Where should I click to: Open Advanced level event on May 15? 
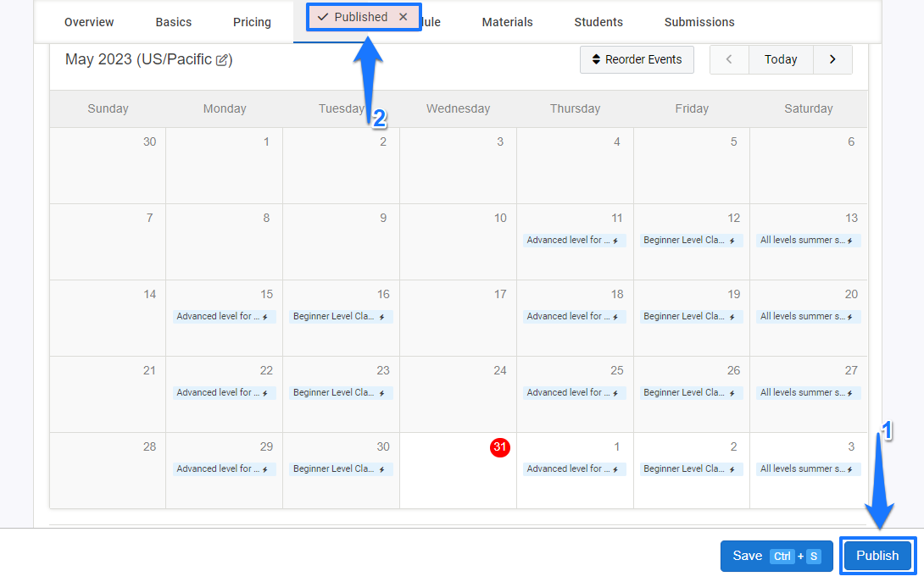click(x=224, y=316)
